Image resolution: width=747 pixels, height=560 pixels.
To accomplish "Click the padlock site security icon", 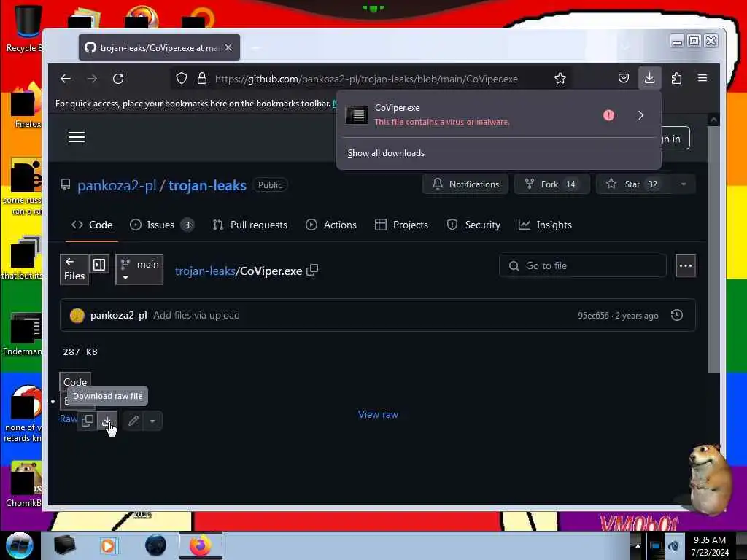I will point(202,79).
